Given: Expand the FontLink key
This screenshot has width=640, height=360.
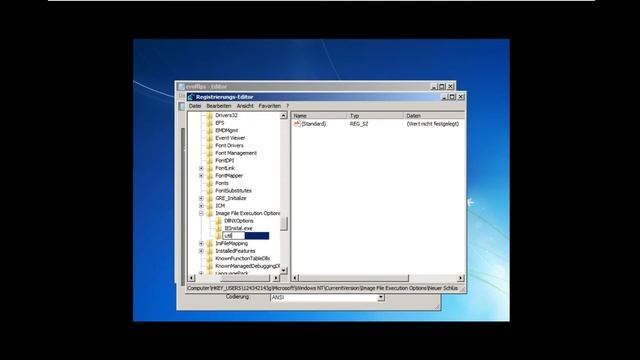Looking at the screenshot, I should pos(201,168).
